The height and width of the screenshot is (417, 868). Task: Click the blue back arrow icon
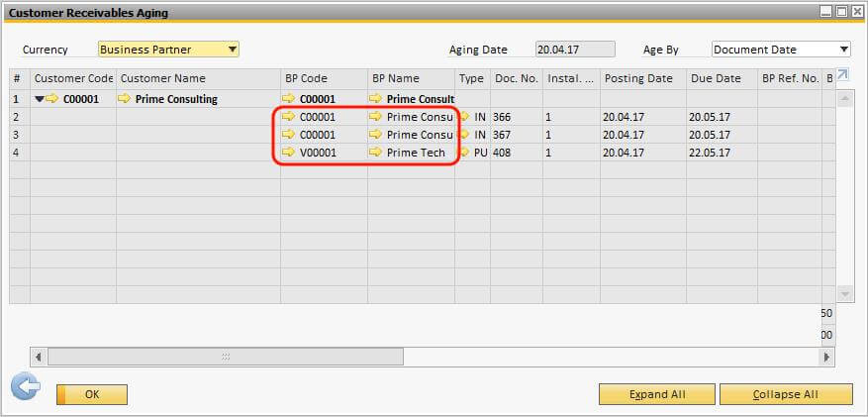pos(26,386)
